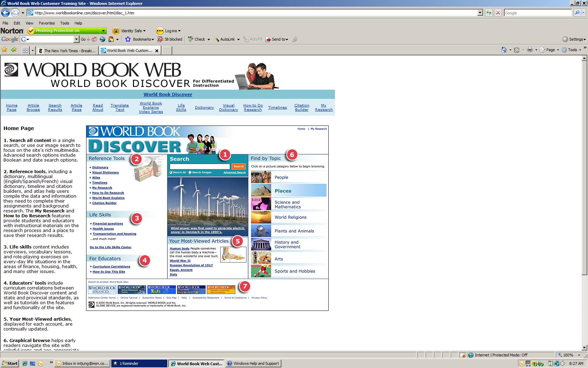Open the Timelines navigation link
This screenshot has height=368, width=588.
[278, 108]
